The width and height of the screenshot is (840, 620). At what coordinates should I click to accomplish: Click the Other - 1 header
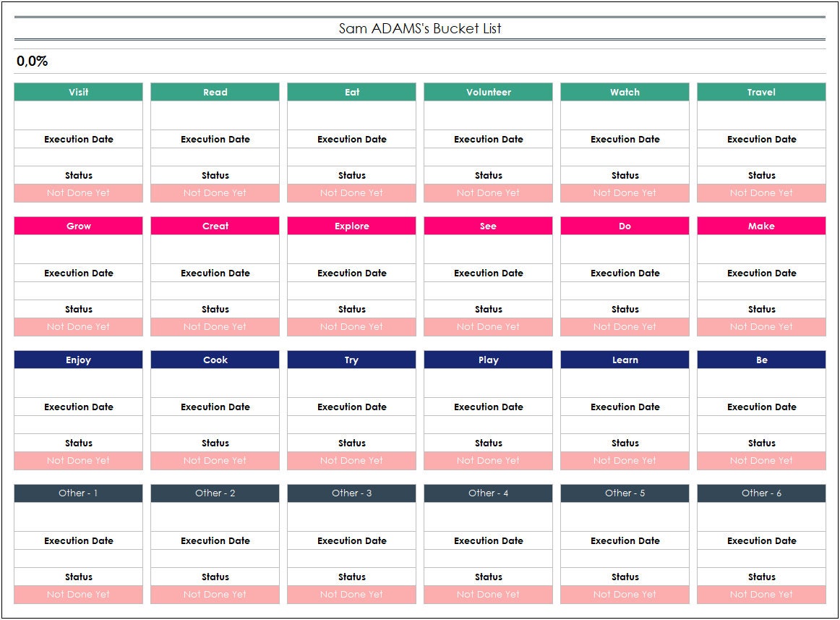(x=78, y=493)
